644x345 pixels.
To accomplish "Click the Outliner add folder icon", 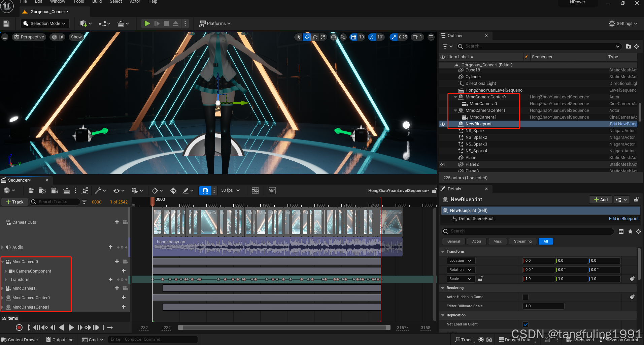I will click(628, 46).
